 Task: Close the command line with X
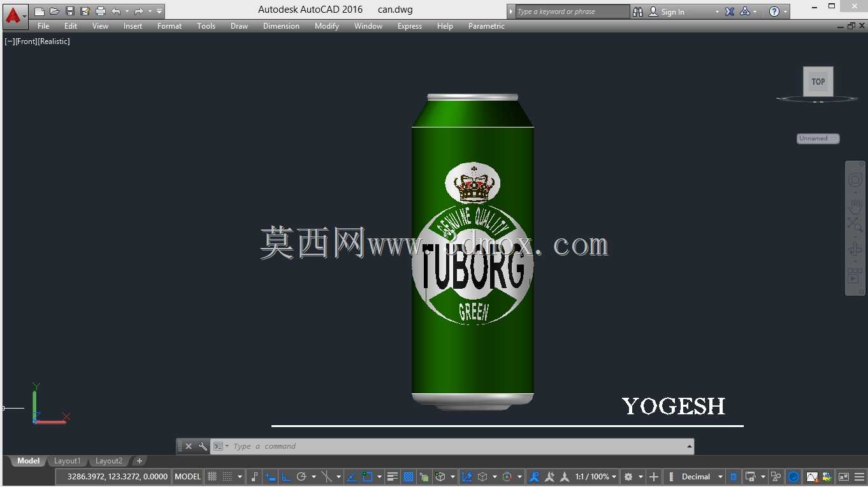pos(189,446)
